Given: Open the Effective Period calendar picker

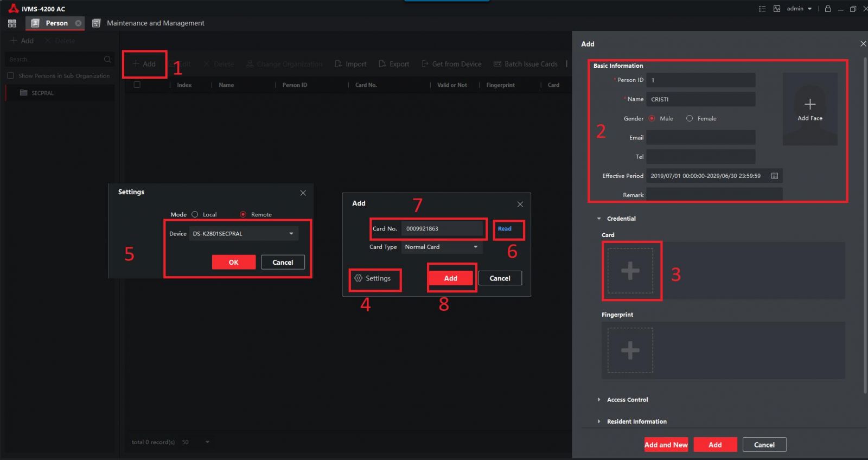Looking at the screenshot, I should click(775, 176).
